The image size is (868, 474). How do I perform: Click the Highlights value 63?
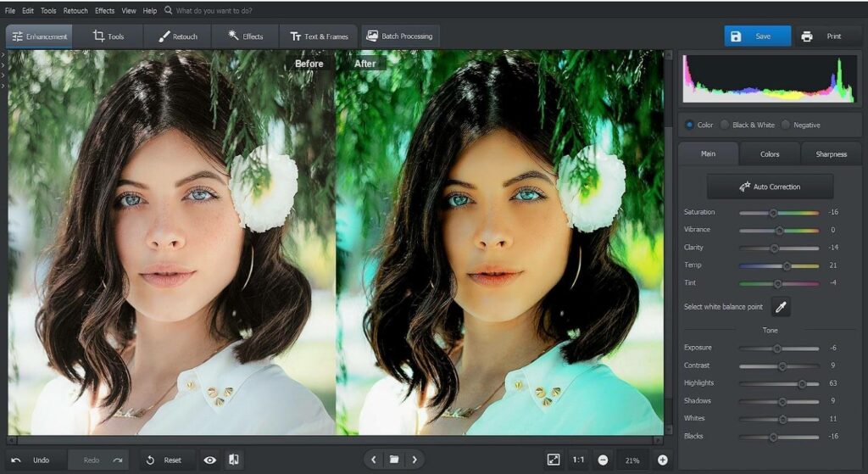point(833,383)
